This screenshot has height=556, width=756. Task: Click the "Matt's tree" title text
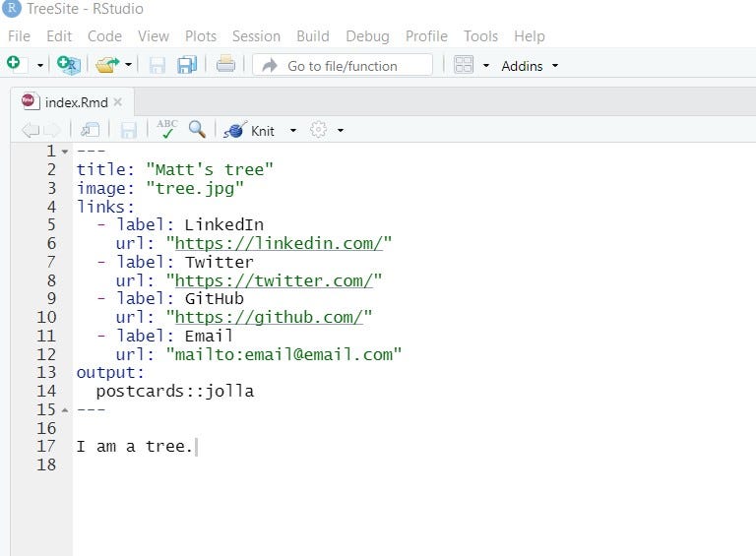tap(210, 169)
